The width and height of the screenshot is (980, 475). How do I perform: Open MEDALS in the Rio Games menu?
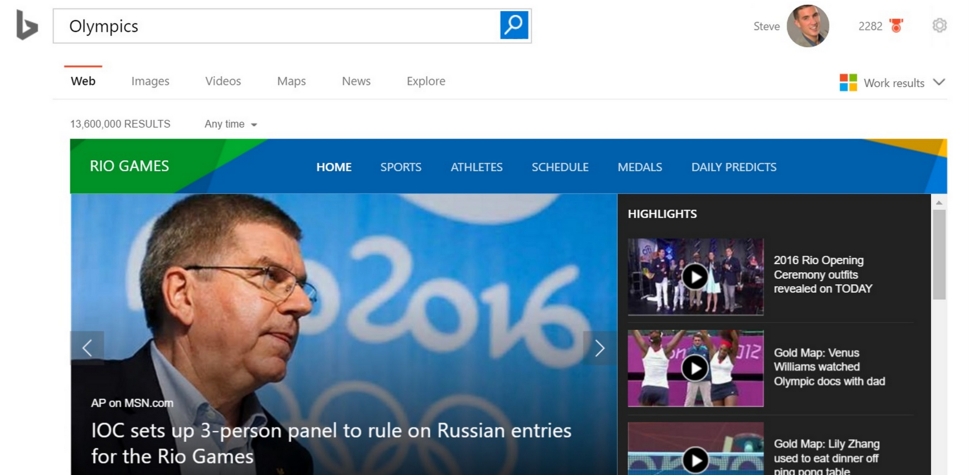(x=640, y=167)
